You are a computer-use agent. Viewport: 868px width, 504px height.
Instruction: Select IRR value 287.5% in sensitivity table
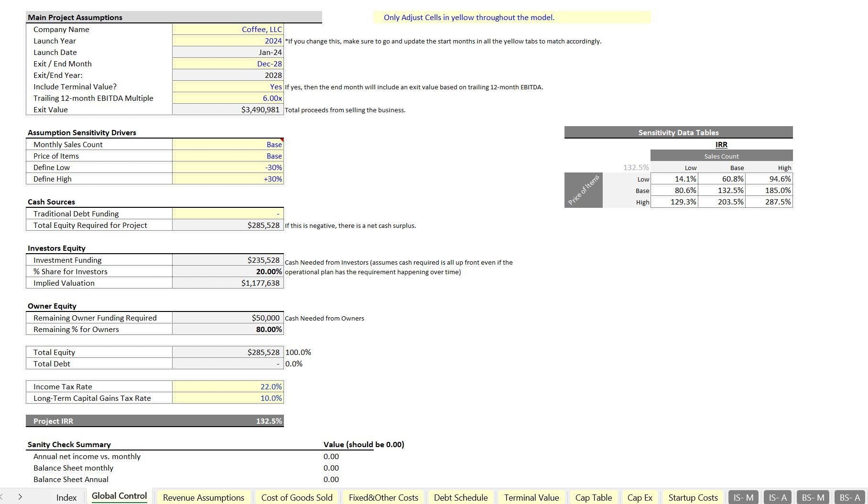[769, 202]
